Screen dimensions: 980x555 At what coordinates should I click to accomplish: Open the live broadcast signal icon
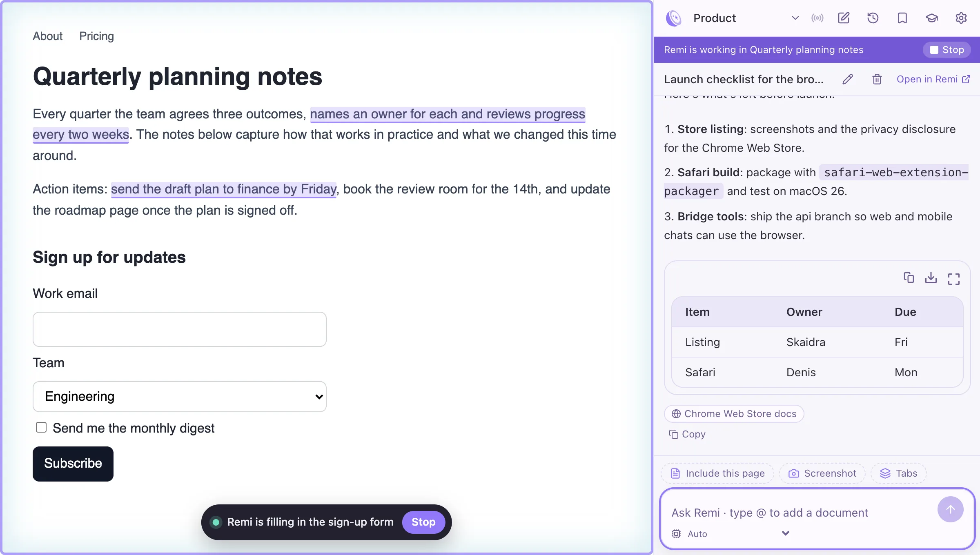point(817,18)
